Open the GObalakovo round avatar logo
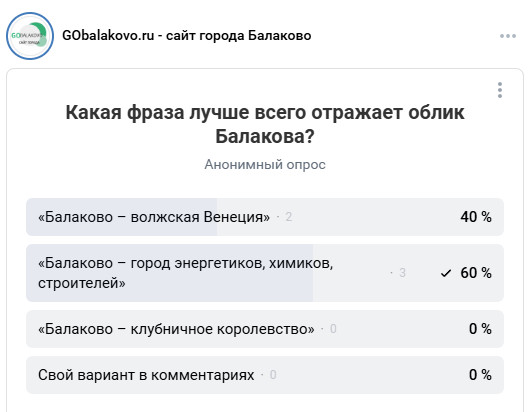Image resolution: width=531 pixels, height=412 pixels. click(30, 36)
